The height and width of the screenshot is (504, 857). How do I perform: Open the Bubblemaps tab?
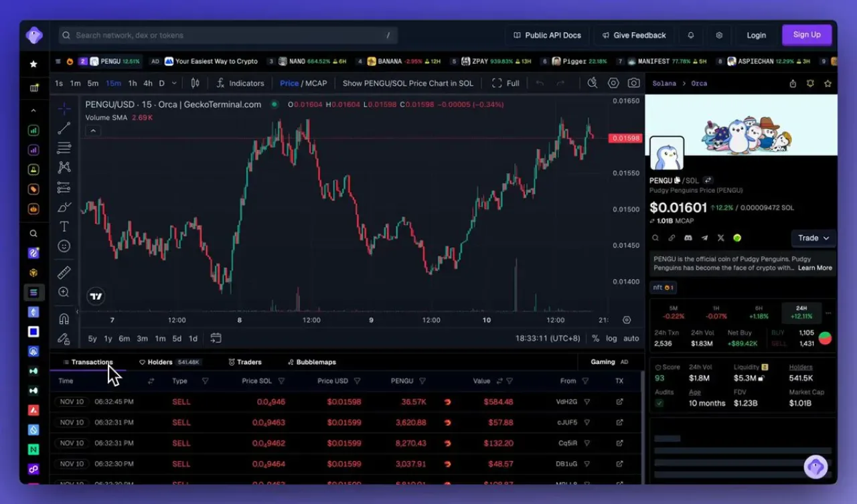click(x=312, y=362)
